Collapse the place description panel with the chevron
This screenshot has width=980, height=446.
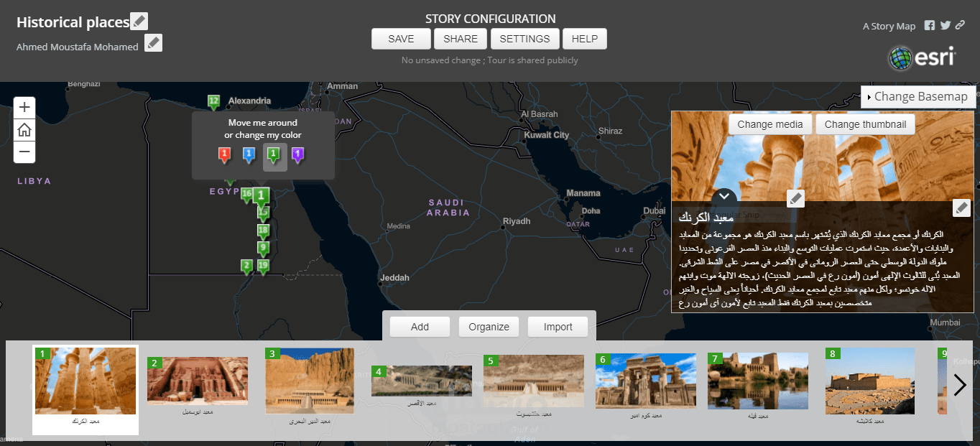click(x=724, y=195)
